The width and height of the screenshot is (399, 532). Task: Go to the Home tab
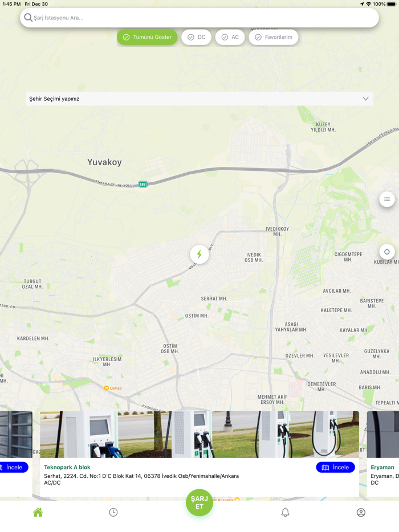coord(38,512)
